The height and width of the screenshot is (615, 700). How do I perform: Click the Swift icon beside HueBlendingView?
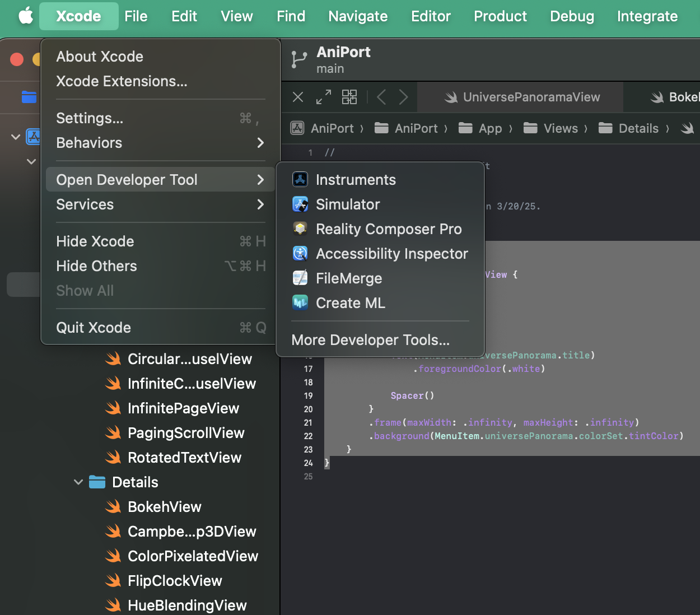tap(113, 605)
